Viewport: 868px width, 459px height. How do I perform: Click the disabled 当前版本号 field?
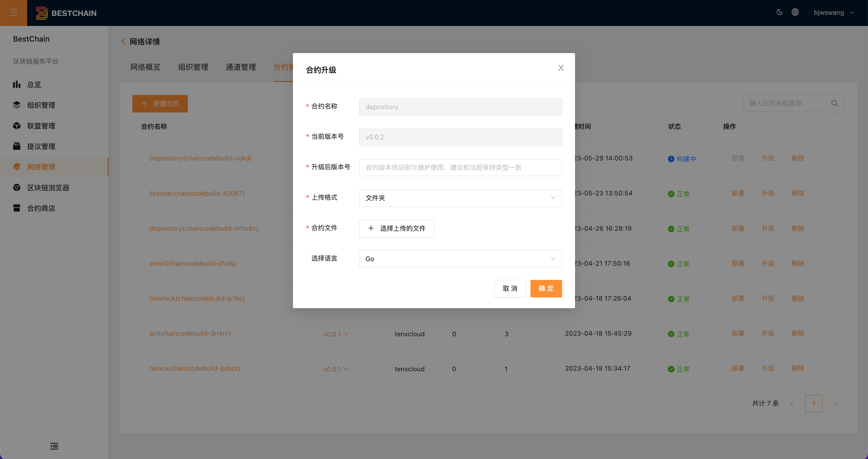click(x=460, y=137)
